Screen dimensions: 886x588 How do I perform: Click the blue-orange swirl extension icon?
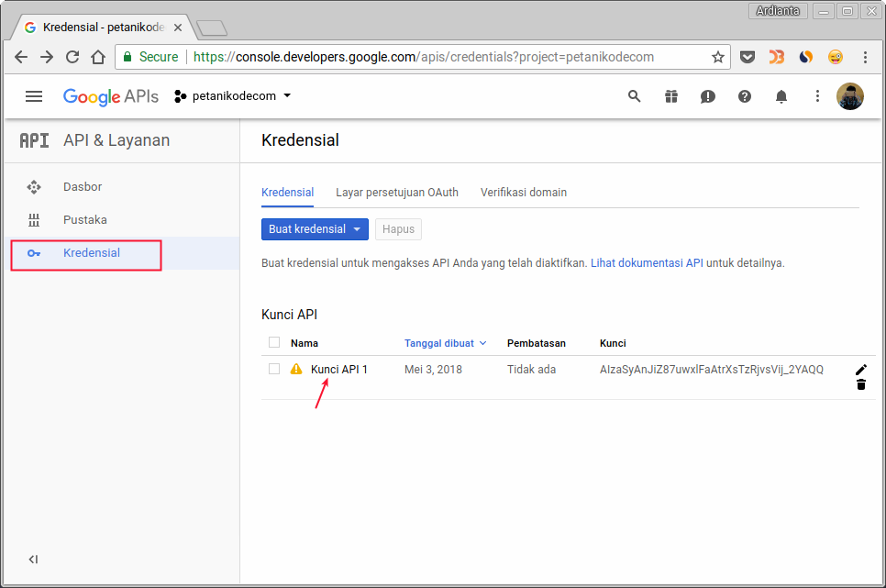806,57
